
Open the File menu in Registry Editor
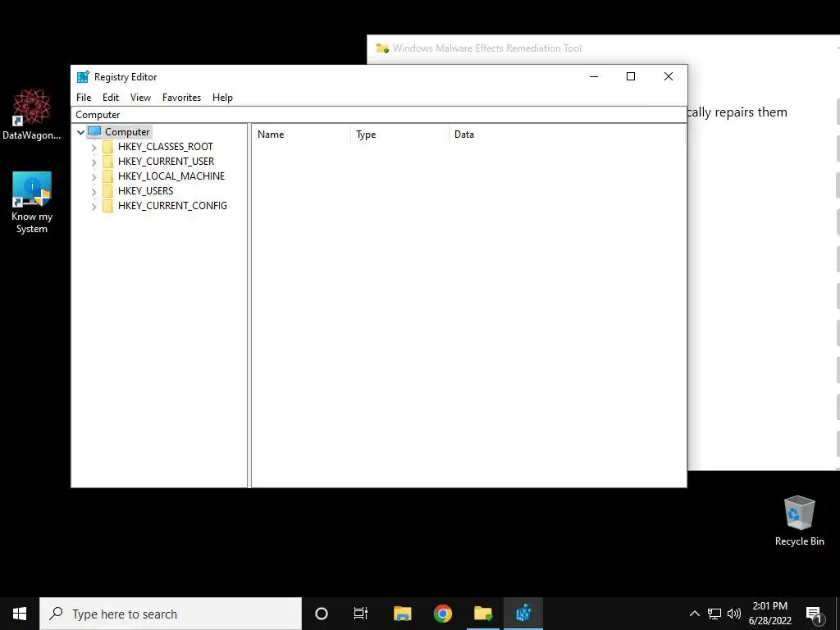[84, 98]
